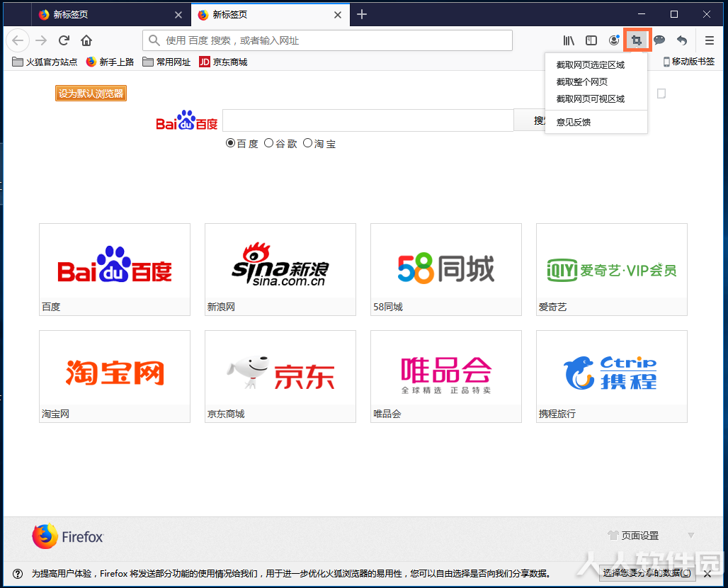
Task: Switch to the second 新标签页 tab
Action: 271,14
